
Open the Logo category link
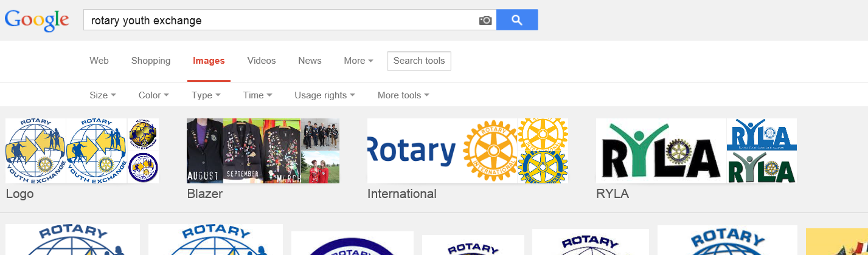(19, 194)
